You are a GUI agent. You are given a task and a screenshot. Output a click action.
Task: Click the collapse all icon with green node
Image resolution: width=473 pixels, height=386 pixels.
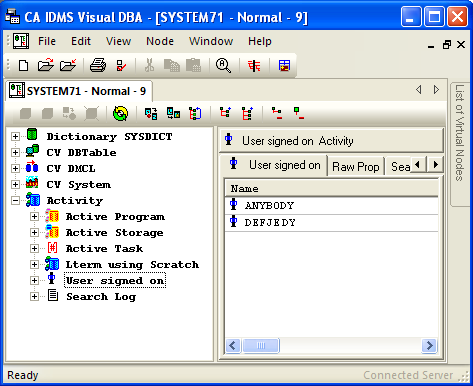pos(299,113)
